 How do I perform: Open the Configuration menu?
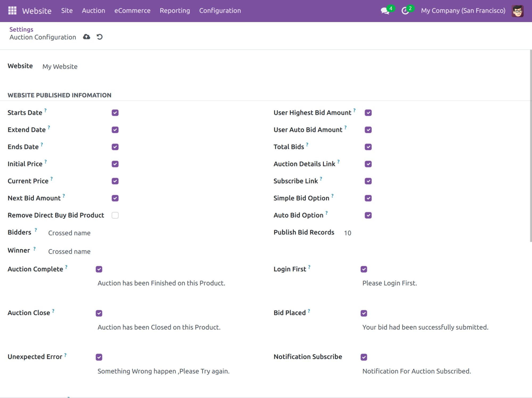(x=220, y=11)
